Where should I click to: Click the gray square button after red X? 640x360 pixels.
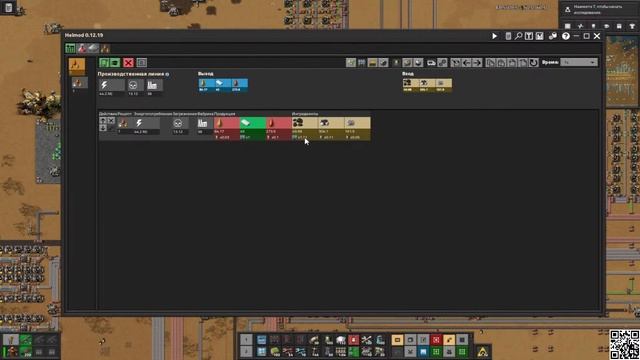point(142,62)
